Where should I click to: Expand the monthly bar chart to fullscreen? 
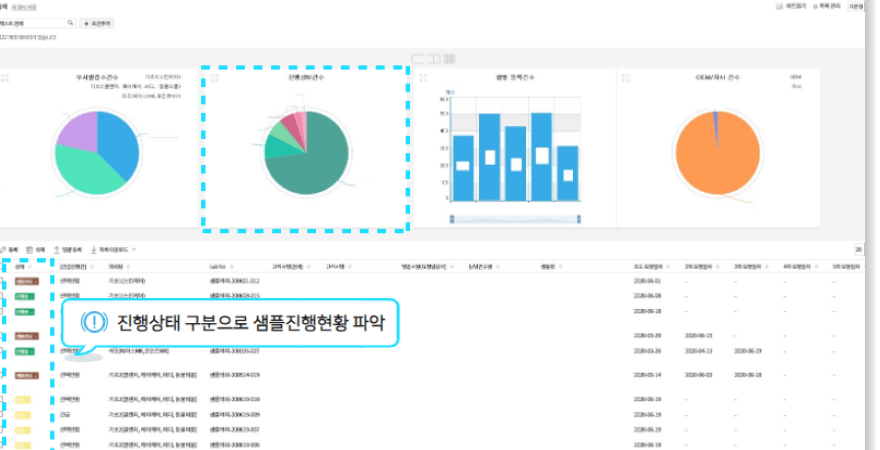424,77
